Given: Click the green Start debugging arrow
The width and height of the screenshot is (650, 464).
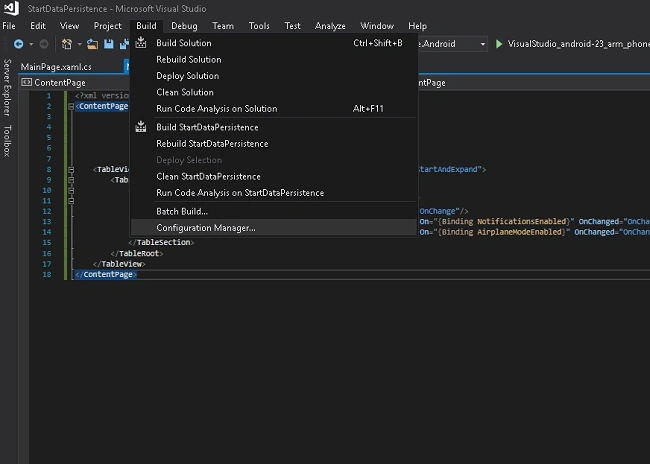Looking at the screenshot, I should coord(499,44).
